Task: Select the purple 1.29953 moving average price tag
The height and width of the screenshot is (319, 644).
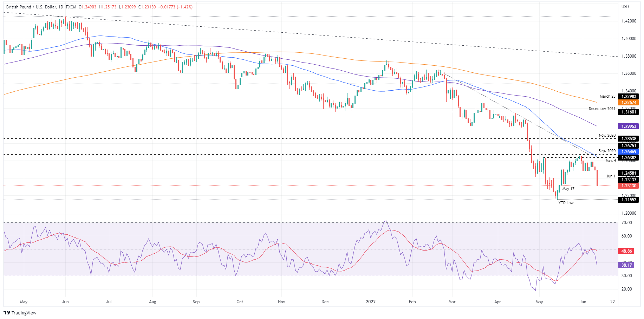Action: [x=629, y=126]
